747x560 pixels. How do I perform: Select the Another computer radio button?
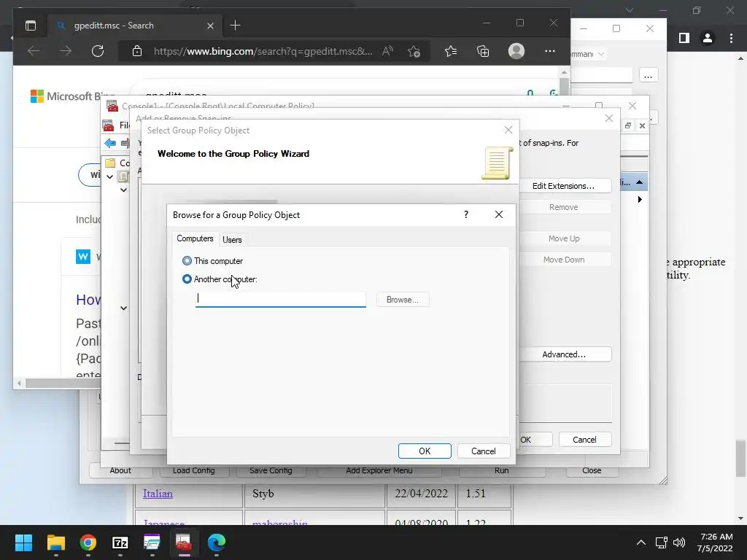click(x=187, y=279)
